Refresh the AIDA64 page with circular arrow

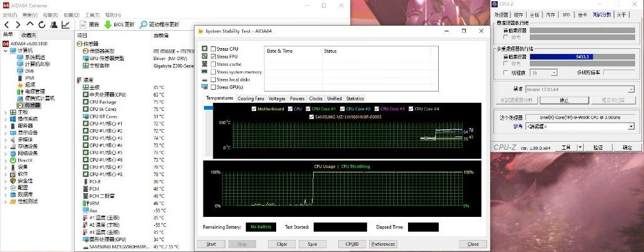[x=41, y=24]
